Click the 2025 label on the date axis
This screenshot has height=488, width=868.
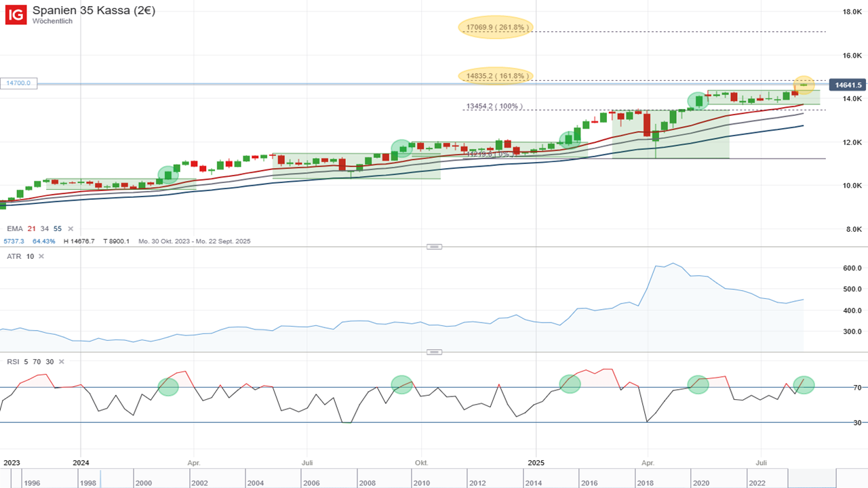tap(536, 463)
